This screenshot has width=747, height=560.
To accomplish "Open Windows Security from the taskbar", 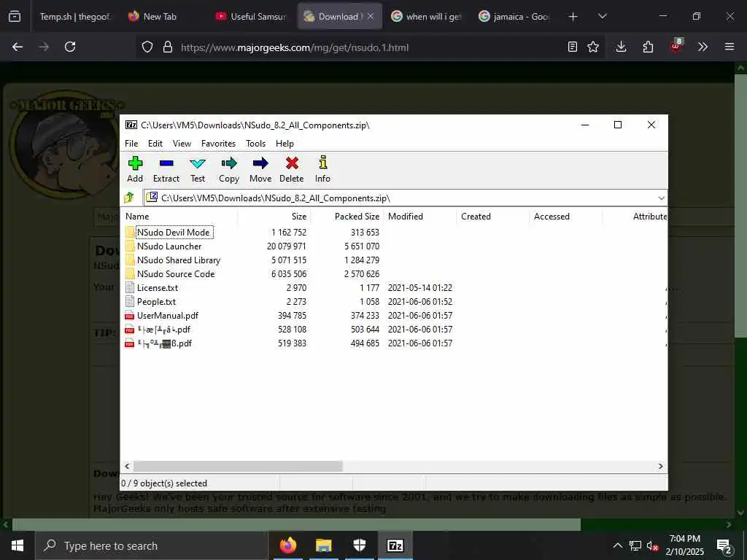I will click(x=360, y=545).
